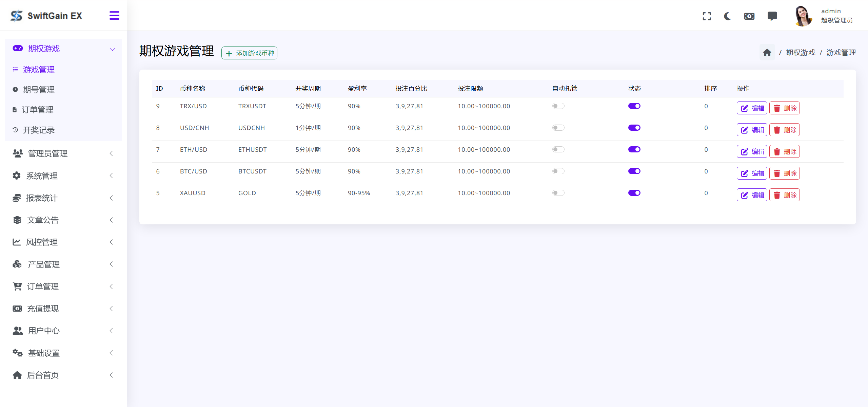
Task: Open messages via the chat bubble icon
Action: tap(772, 16)
